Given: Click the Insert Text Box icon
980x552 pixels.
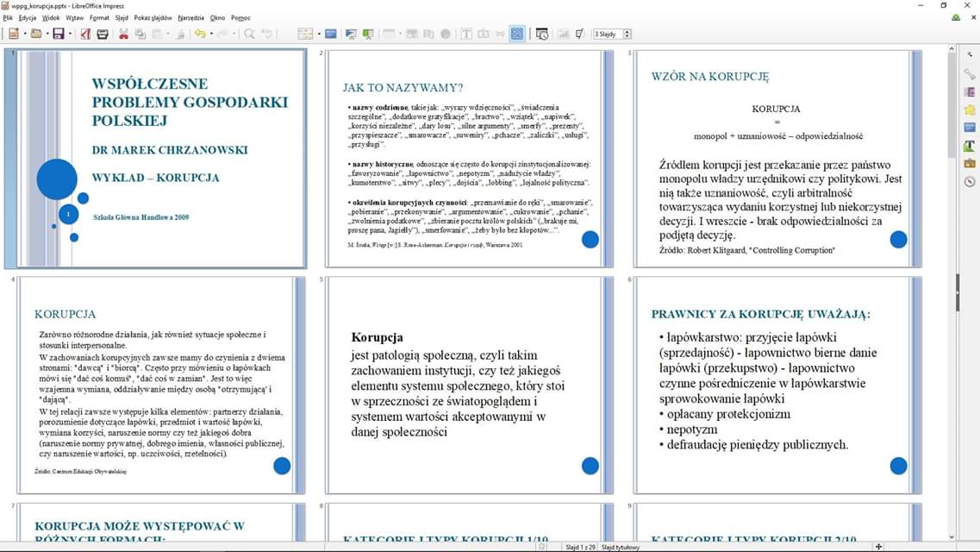Looking at the screenshot, I should pyautogui.click(x=466, y=34).
